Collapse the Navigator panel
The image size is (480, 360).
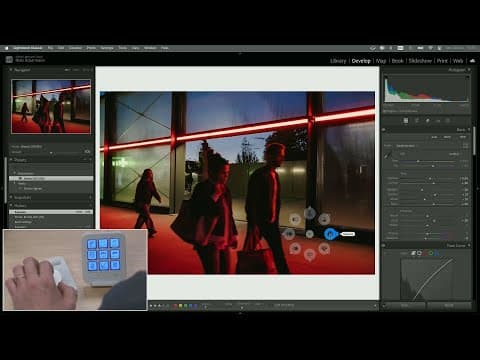point(11,70)
